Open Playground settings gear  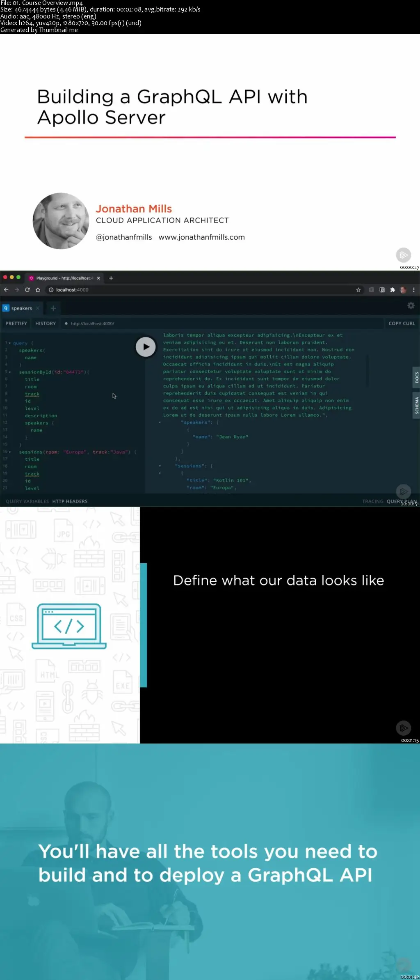(411, 305)
